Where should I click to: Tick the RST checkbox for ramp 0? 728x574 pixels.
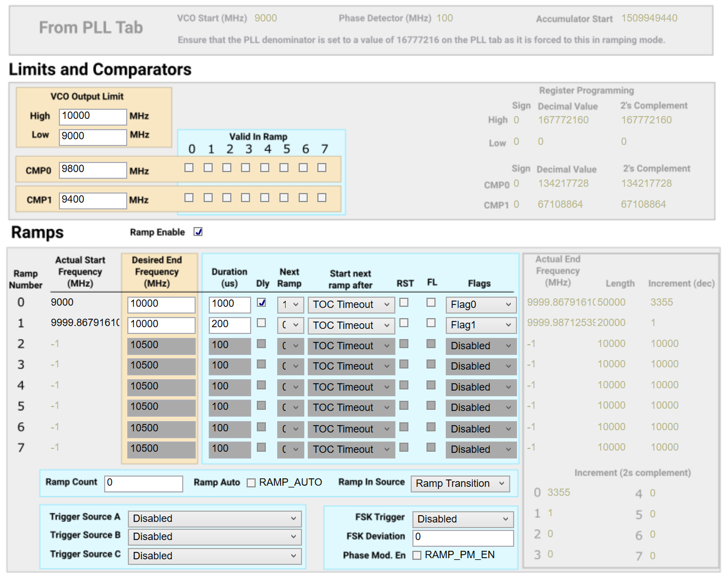404,302
